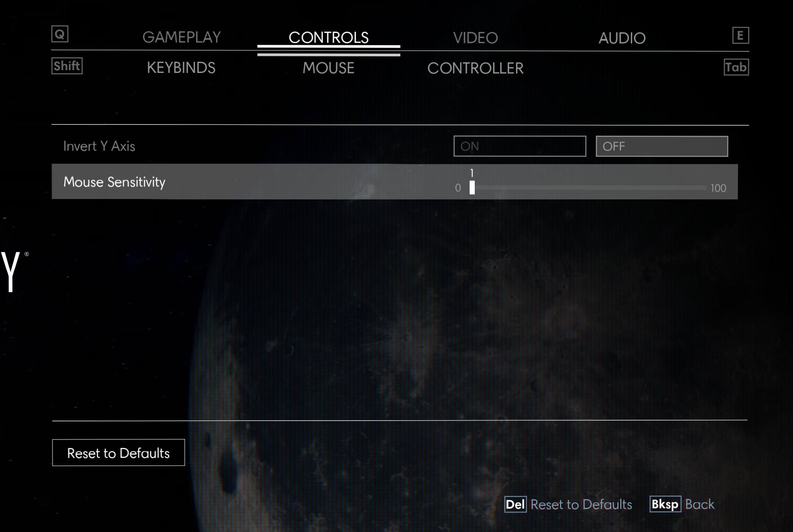The image size is (793, 532).
Task: Disable Invert Y Axis by selecting OFF
Action: [661, 146]
